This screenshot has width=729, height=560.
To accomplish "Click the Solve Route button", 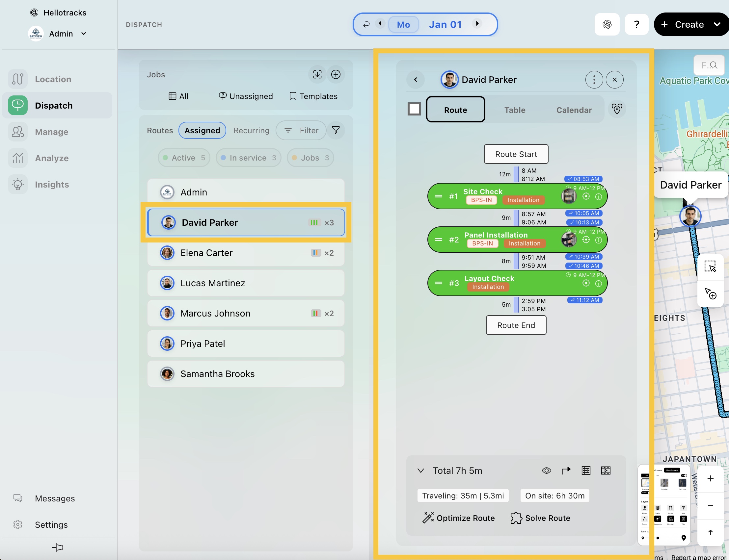I will (x=540, y=518).
